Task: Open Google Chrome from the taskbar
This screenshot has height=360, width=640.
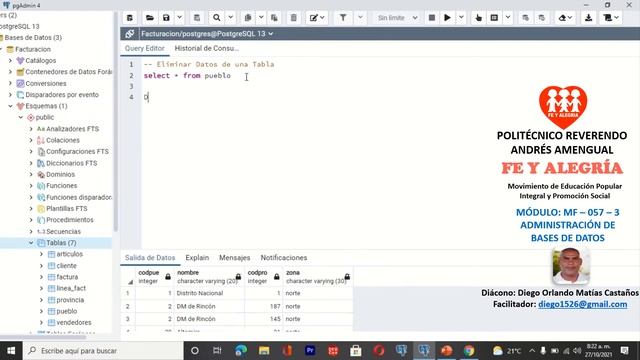Action: coord(469,351)
